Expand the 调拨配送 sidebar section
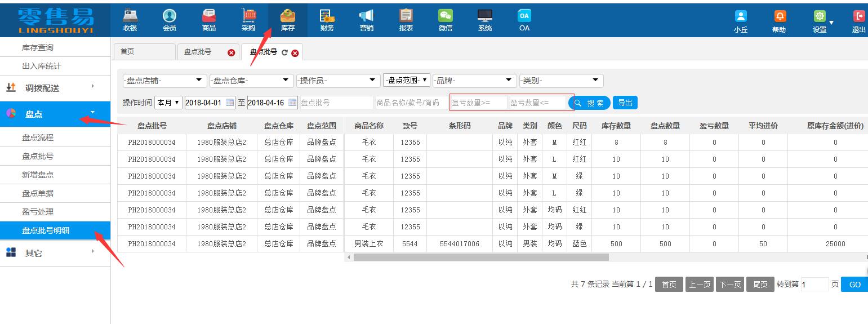Image resolution: width=868 pixels, height=324 pixels. (x=55, y=88)
